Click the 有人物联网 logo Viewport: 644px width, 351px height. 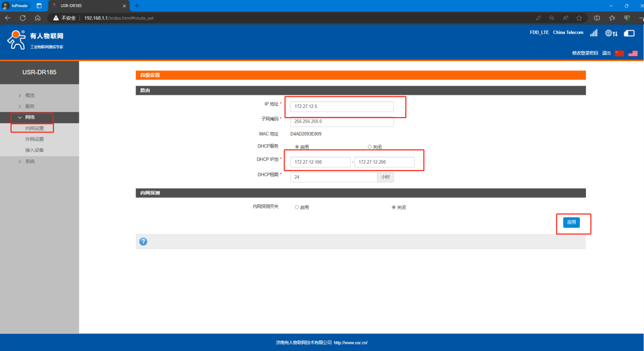click(36, 40)
